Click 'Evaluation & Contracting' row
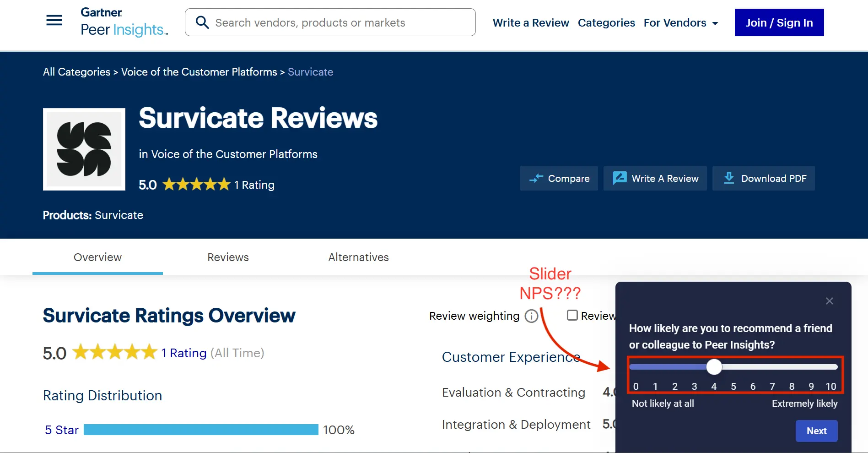This screenshot has height=453, width=868. [x=513, y=393]
